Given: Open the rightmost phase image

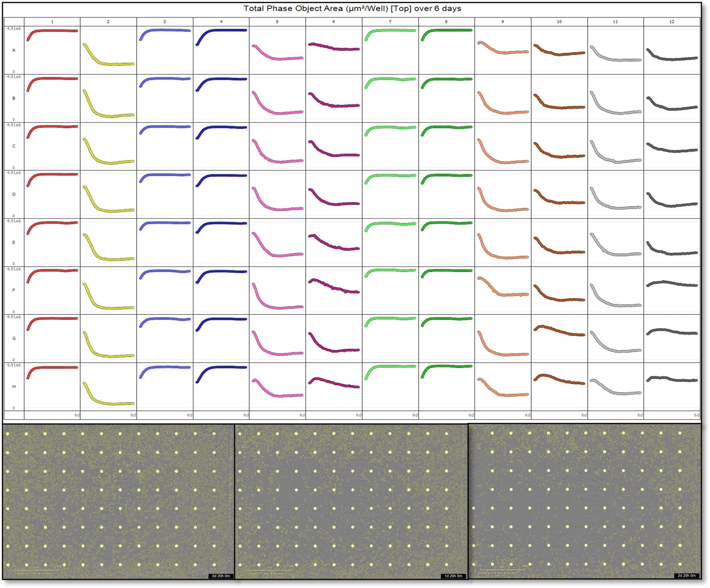Looking at the screenshot, I should pos(585,502).
